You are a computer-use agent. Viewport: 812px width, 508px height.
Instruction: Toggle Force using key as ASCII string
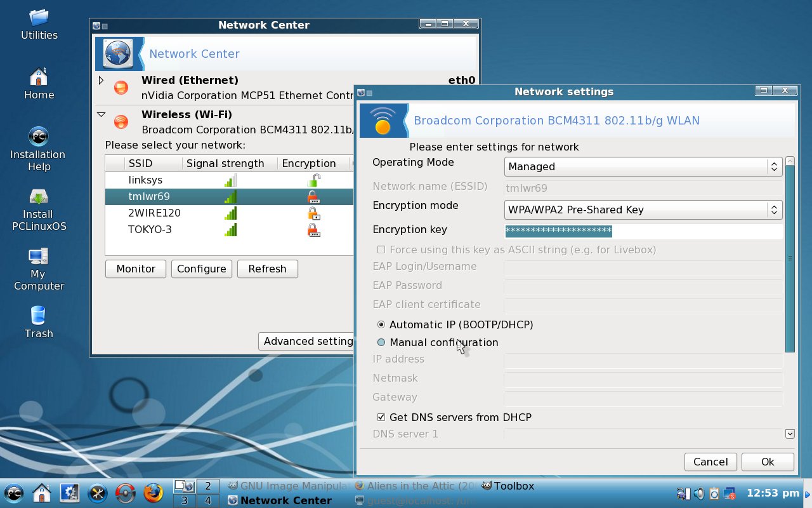381,250
